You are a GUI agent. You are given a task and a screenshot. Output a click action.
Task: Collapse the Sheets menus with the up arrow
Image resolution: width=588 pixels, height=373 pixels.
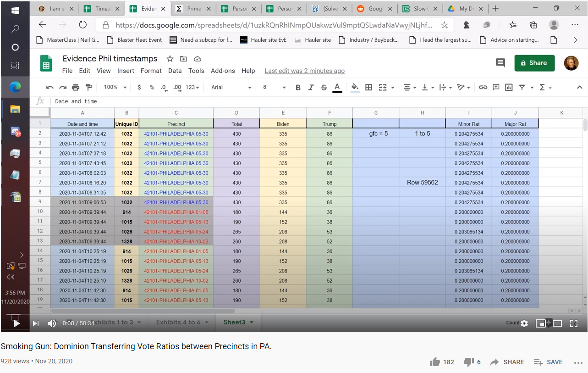point(579,87)
